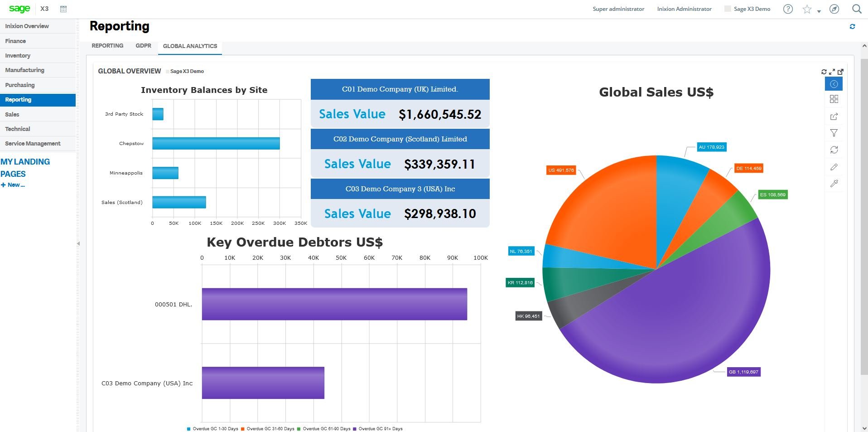Click the $339,359.11 sales value
This screenshot has width=868, height=432.
tap(439, 164)
